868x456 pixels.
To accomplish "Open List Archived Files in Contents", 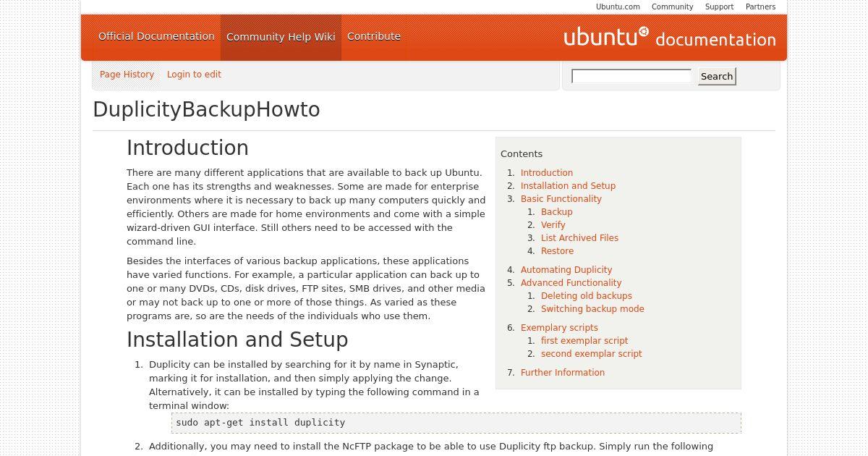I will pos(579,238).
